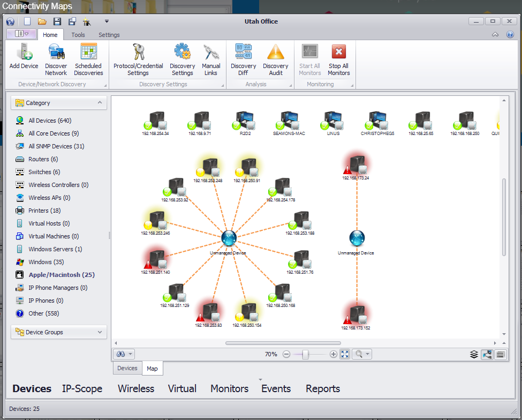
Task: Switch to the Tools ribbon tab
Action: coord(78,35)
